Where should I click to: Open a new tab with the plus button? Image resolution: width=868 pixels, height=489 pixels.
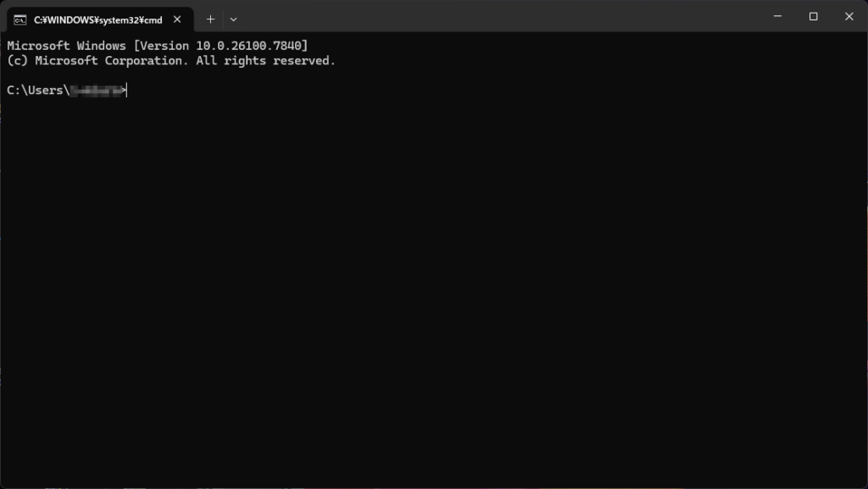tap(210, 19)
